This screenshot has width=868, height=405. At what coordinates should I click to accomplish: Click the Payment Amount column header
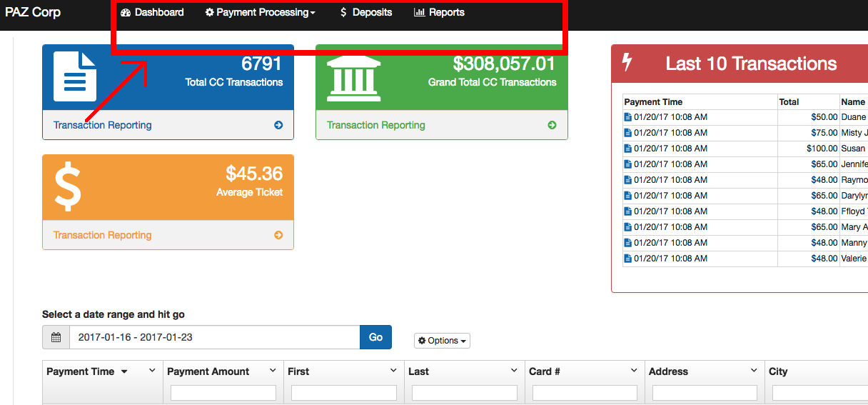click(x=208, y=371)
